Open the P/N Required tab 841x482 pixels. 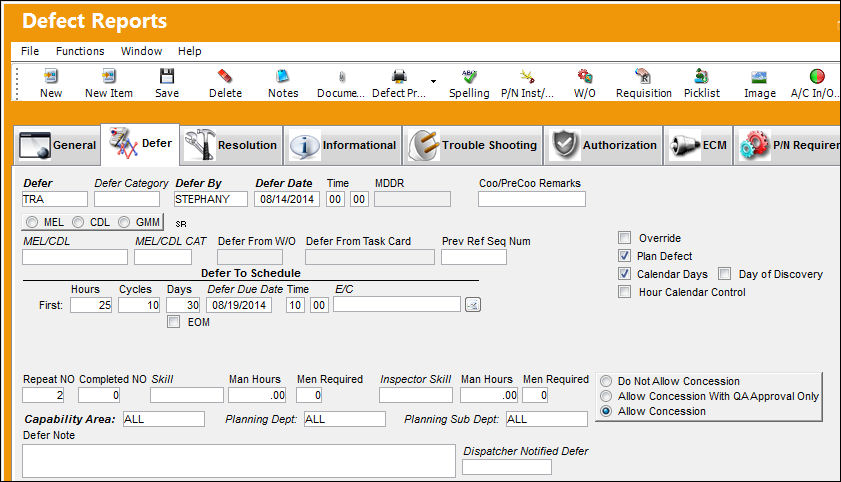click(x=787, y=145)
